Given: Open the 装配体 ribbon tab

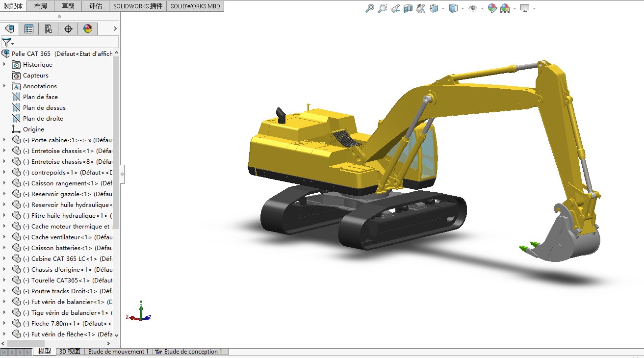Looking at the screenshot, I should [x=13, y=6].
